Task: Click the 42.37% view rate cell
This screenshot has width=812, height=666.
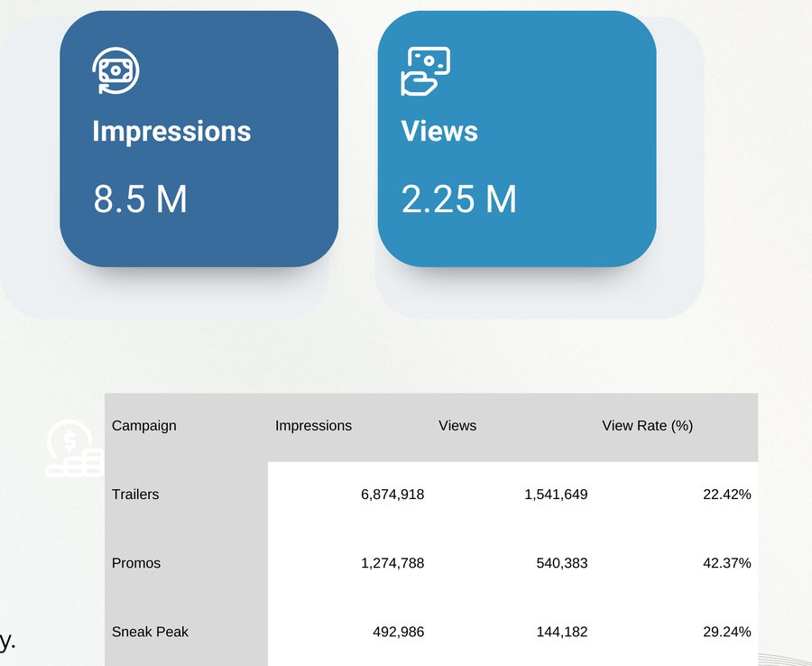Action: [727, 563]
